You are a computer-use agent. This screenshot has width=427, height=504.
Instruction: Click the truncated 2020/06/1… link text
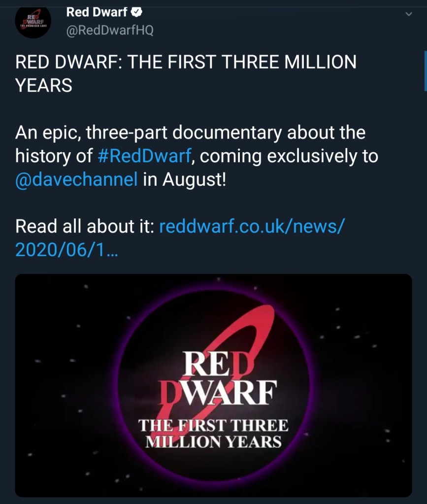[x=66, y=250]
